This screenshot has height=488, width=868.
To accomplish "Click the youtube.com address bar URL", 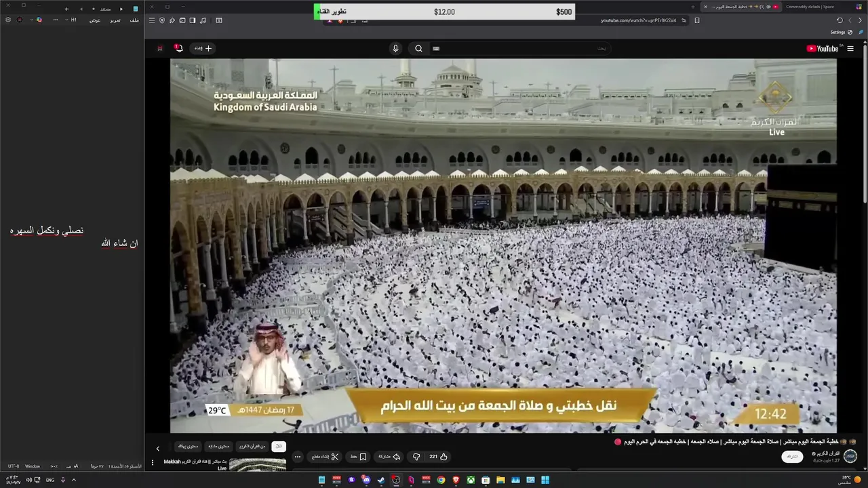I will point(638,20).
